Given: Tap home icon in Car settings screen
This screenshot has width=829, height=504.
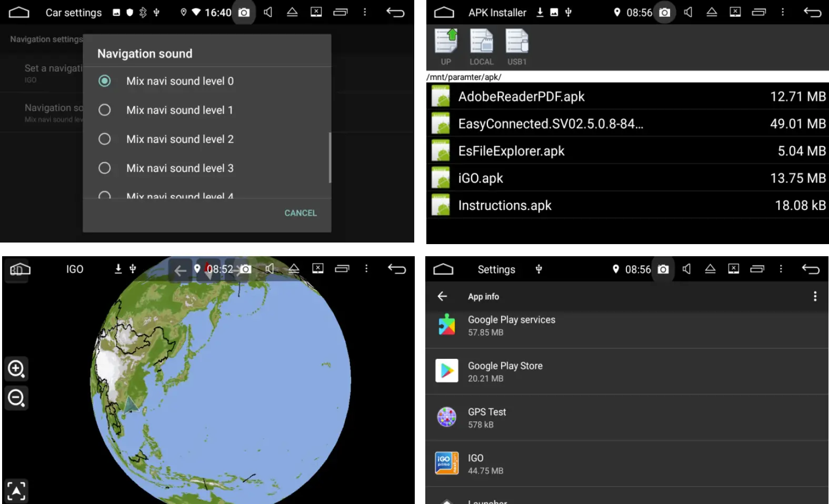Looking at the screenshot, I should click(x=19, y=12).
